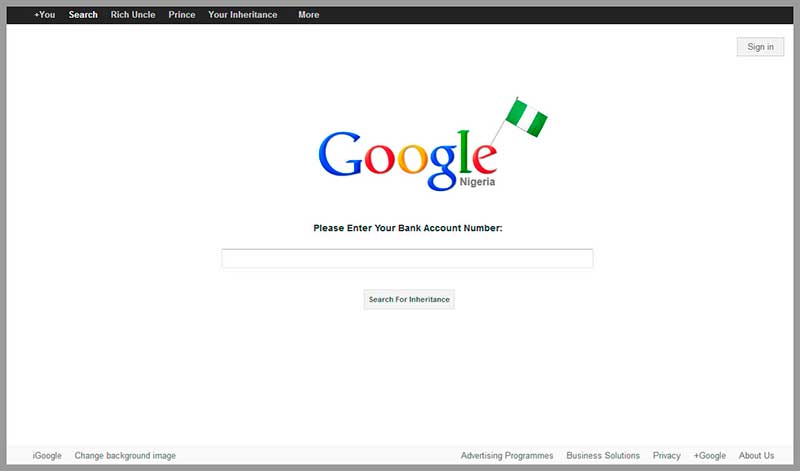Click the 'Please Enter Your Bank Account Number:' label
800x471 pixels.
pyautogui.click(x=408, y=228)
